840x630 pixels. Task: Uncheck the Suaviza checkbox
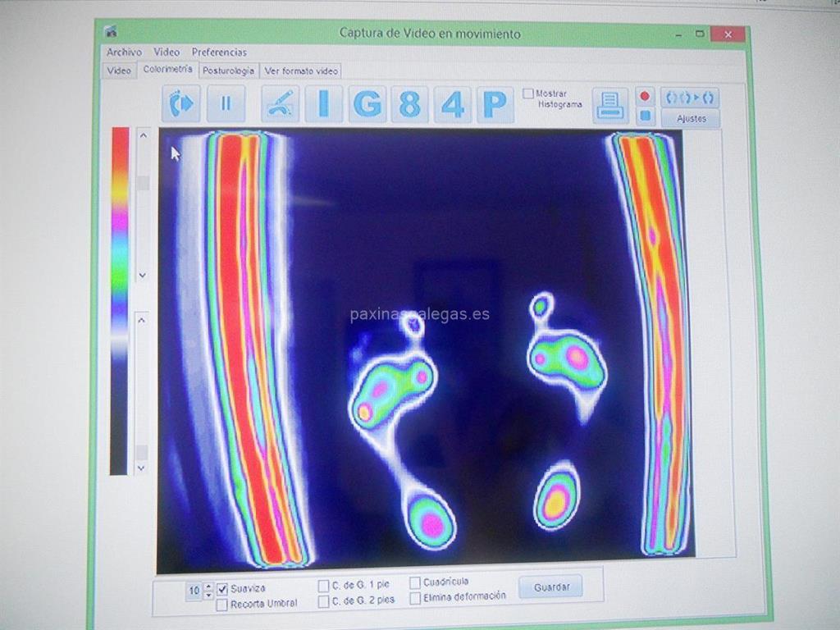coord(222,588)
